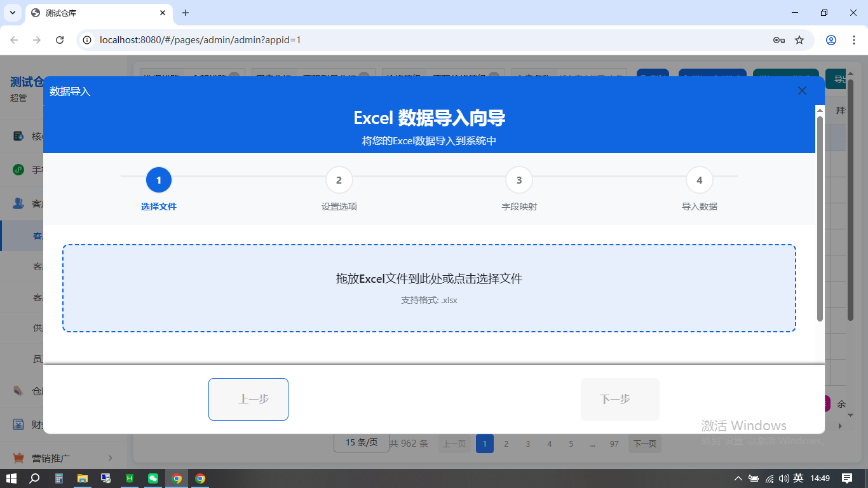Open the 15 条/页 page-size selector
Image resolution: width=868 pixels, height=488 pixels.
(361, 443)
